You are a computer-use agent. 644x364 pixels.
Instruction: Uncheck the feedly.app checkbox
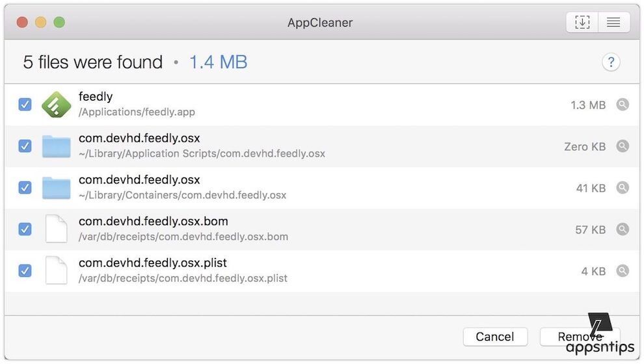(x=25, y=105)
